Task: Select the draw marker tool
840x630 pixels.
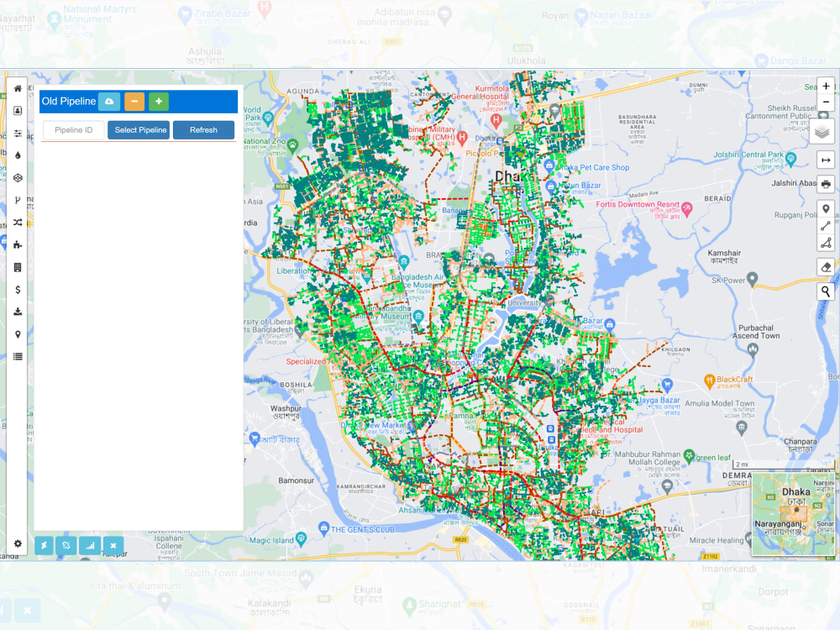Action: point(826,209)
